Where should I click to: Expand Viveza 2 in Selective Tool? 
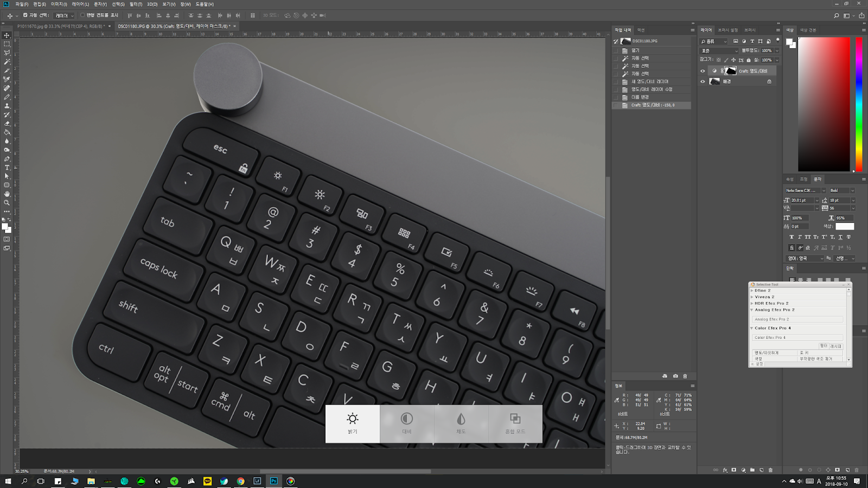pyautogui.click(x=752, y=297)
